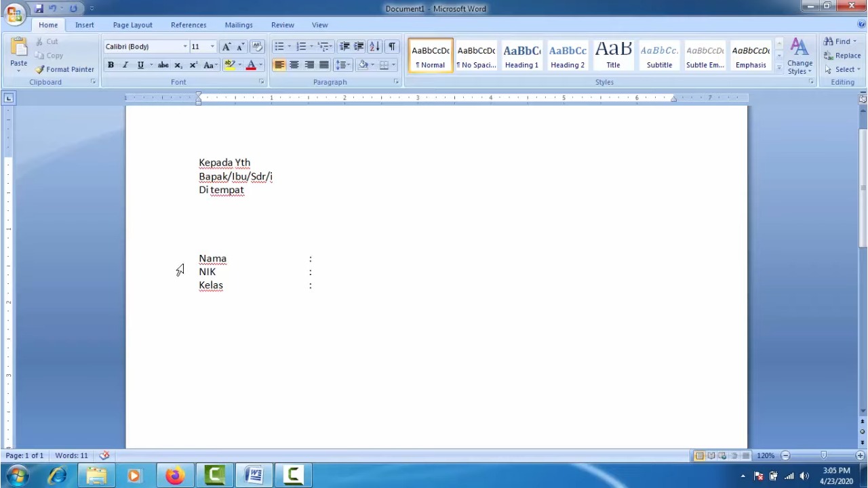This screenshot has height=488, width=868.
Task: Open Clipboard pane launcher
Action: (x=93, y=82)
